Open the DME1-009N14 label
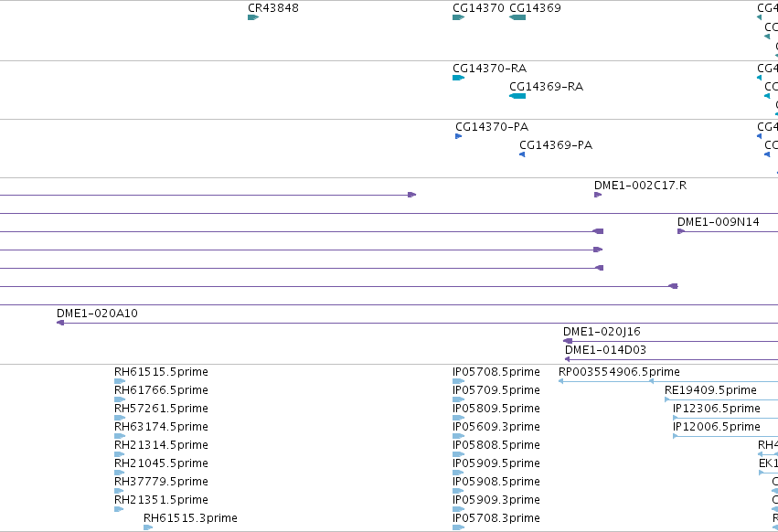The image size is (778, 532). [x=718, y=222]
